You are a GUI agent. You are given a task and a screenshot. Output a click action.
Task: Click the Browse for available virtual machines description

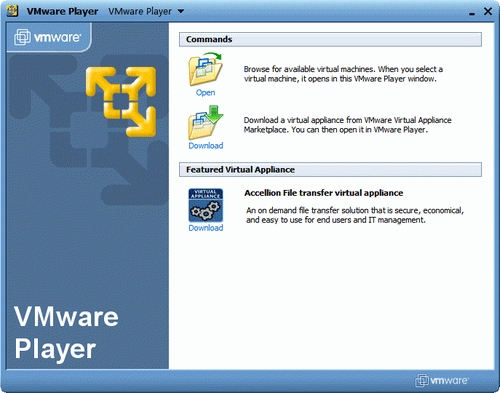[343, 74]
